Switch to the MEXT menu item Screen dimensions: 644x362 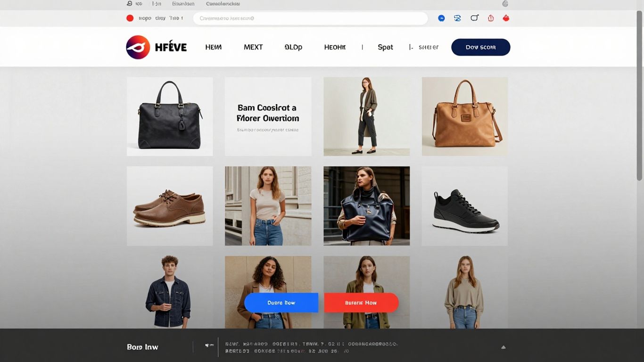[253, 47]
